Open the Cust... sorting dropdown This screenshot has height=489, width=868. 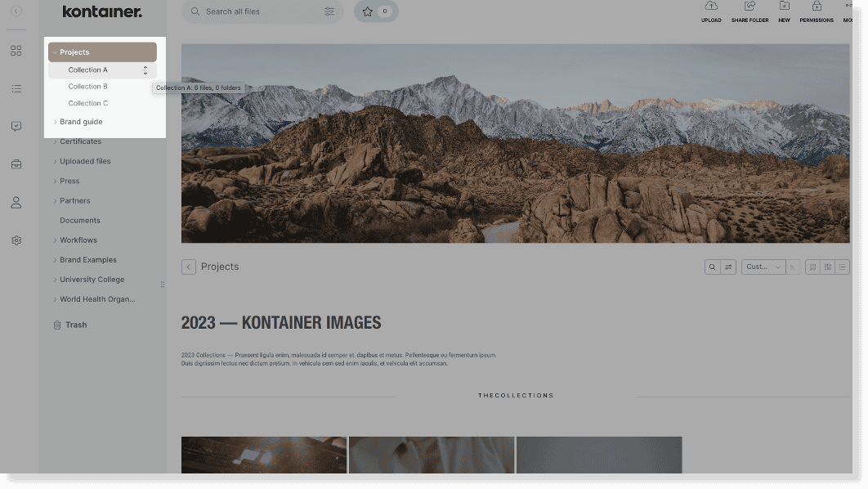pos(763,267)
